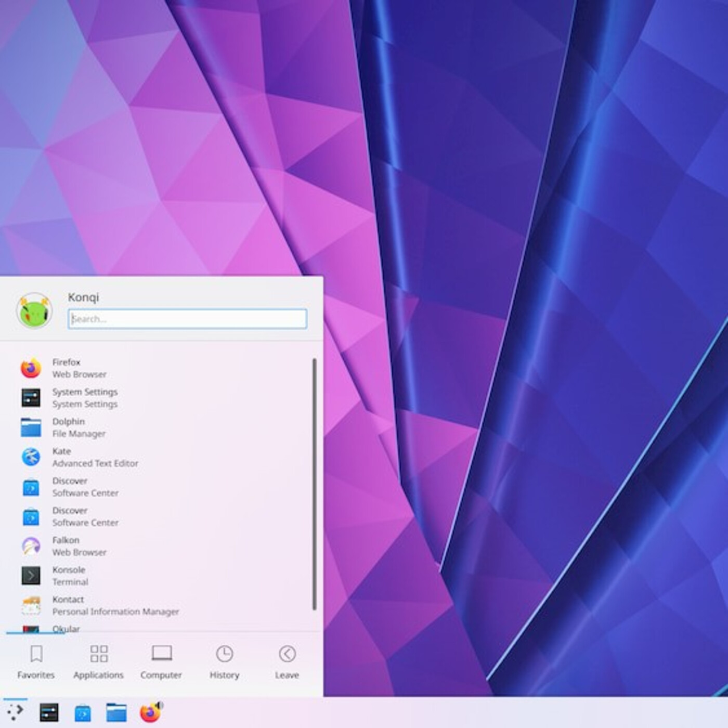Switch to the Applications tab
This screenshot has height=728, width=728.
[98, 662]
